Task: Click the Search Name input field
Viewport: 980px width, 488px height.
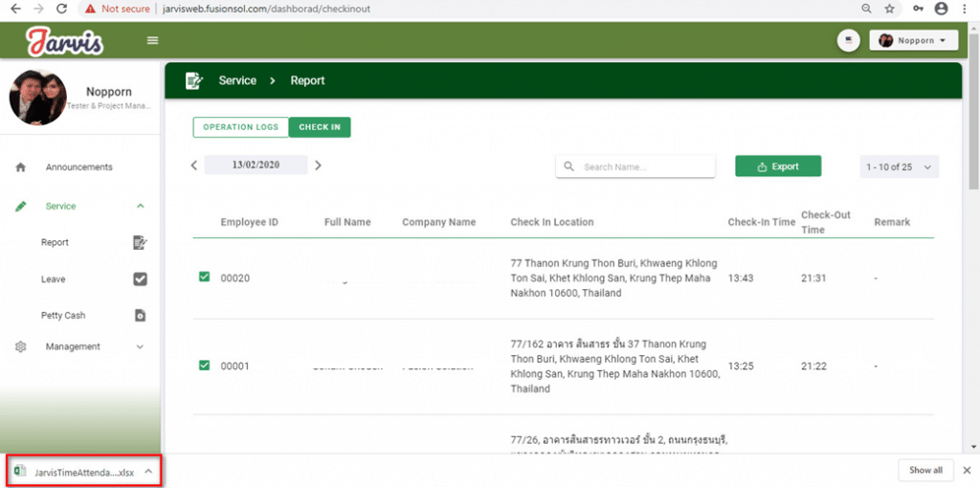Action: tap(644, 166)
